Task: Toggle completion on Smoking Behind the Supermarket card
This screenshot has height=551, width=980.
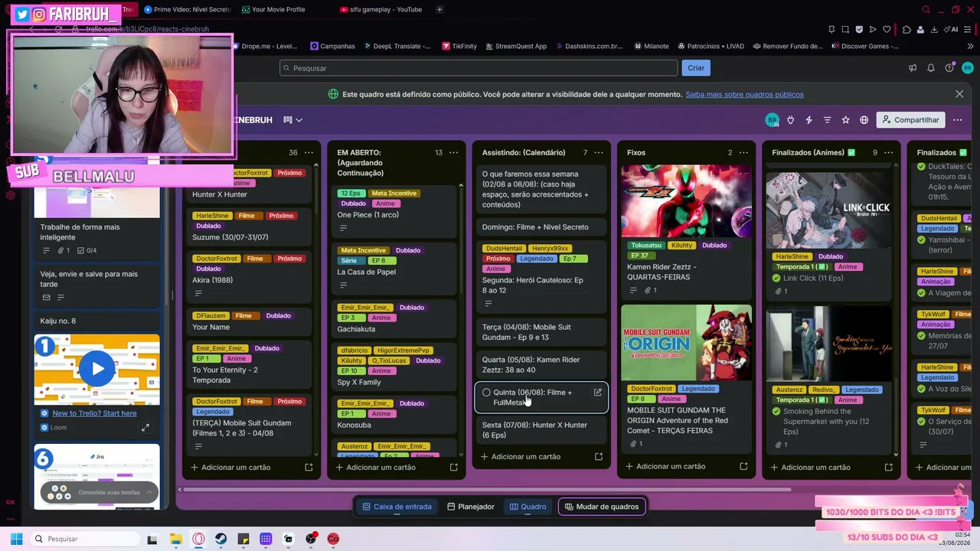Action: coord(776,411)
